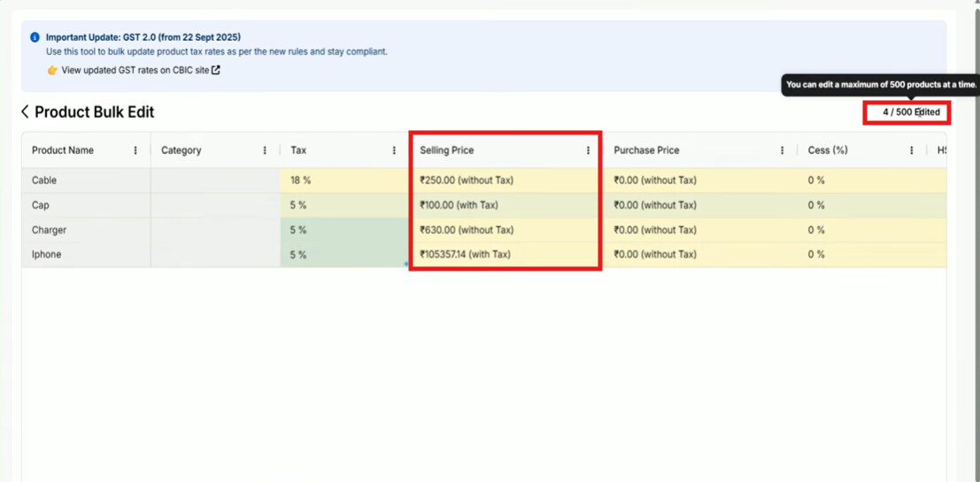Edit the Cess 0 % cell for Iphone
This screenshot has width=980, height=482.
coord(862,255)
